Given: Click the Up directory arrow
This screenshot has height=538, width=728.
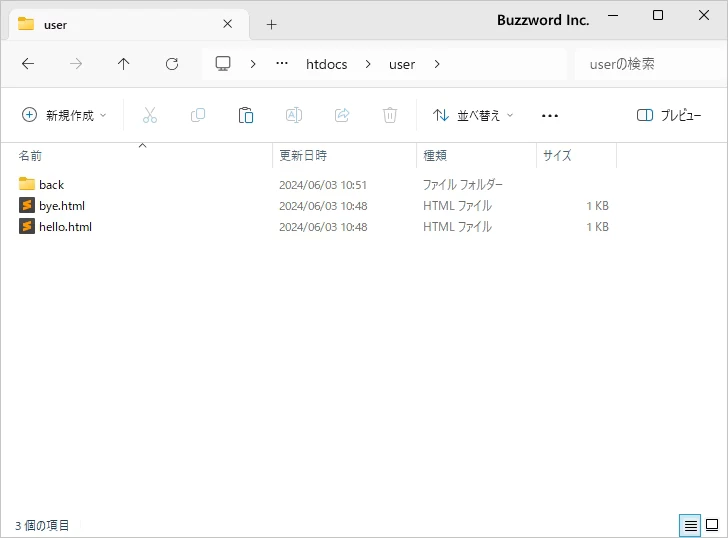Looking at the screenshot, I should point(124,64).
